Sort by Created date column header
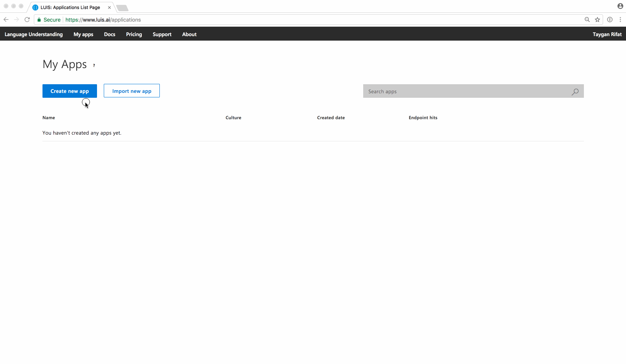The image size is (626, 364). click(x=331, y=118)
